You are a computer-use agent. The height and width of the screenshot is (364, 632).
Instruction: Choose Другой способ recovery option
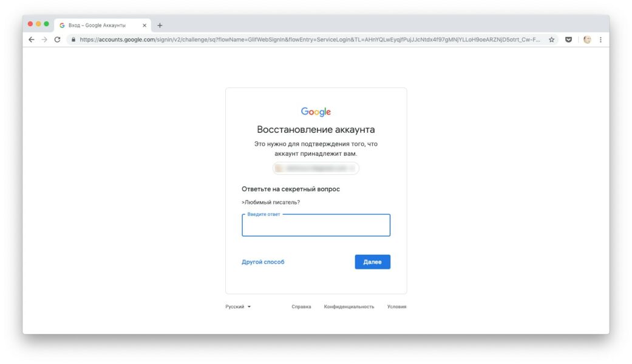(262, 261)
